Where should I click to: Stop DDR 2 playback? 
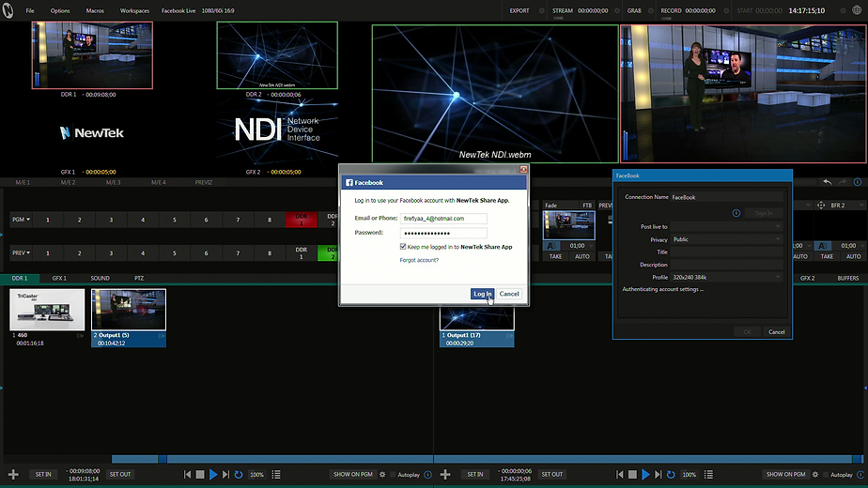[632, 474]
